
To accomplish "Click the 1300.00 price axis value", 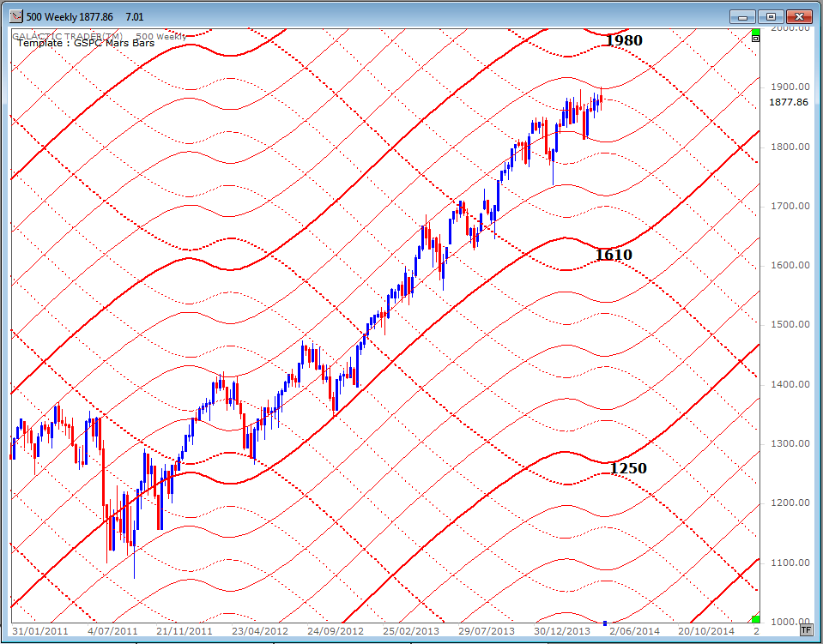I will pyautogui.click(x=789, y=443).
